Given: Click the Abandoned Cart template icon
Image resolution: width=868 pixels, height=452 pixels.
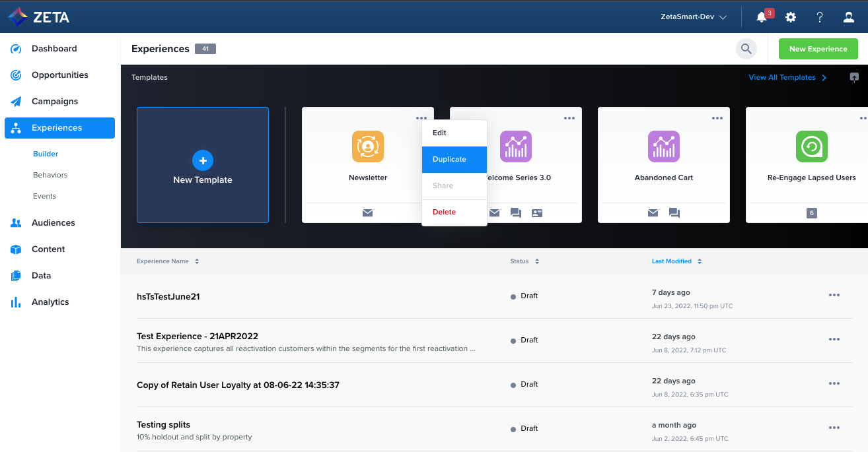Looking at the screenshot, I should 664,146.
